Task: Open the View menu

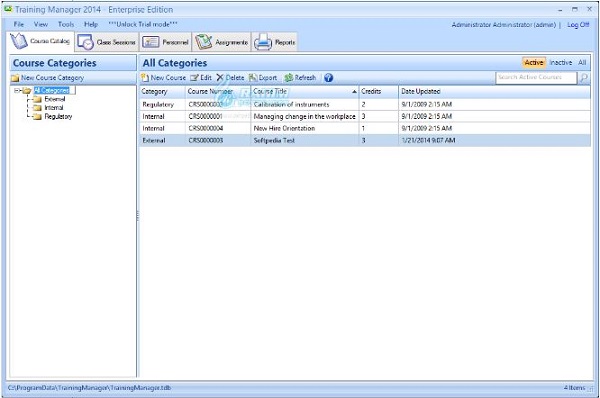Action: pyautogui.click(x=41, y=24)
